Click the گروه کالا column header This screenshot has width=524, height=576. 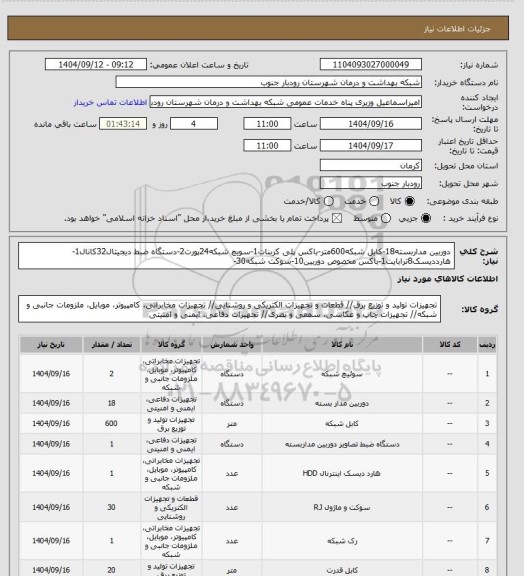coord(171,345)
